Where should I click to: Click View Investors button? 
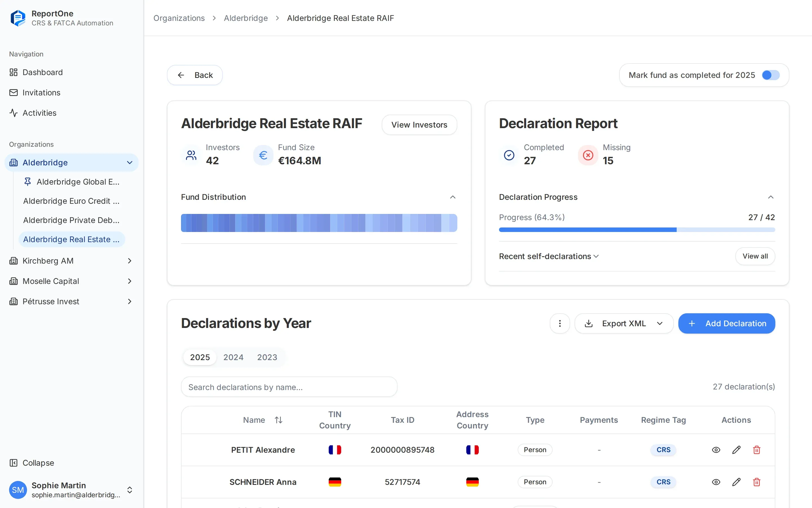(x=419, y=125)
